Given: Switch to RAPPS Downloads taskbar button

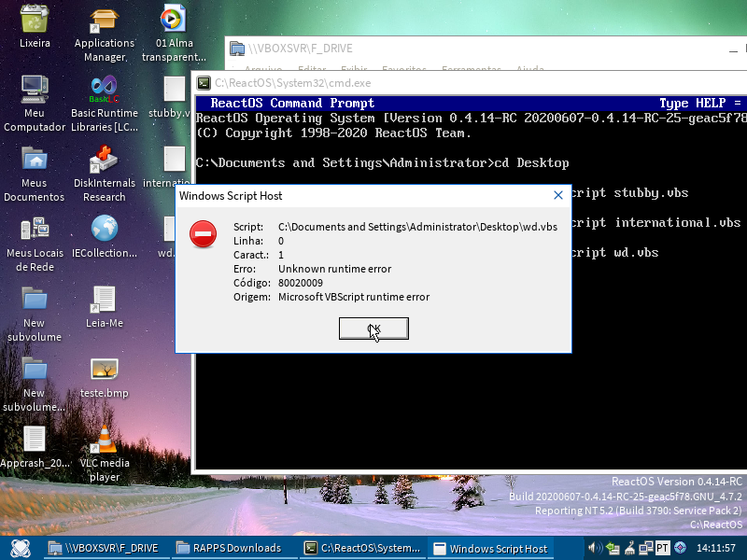Looking at the screenshot, I should (x=235, y=548).
